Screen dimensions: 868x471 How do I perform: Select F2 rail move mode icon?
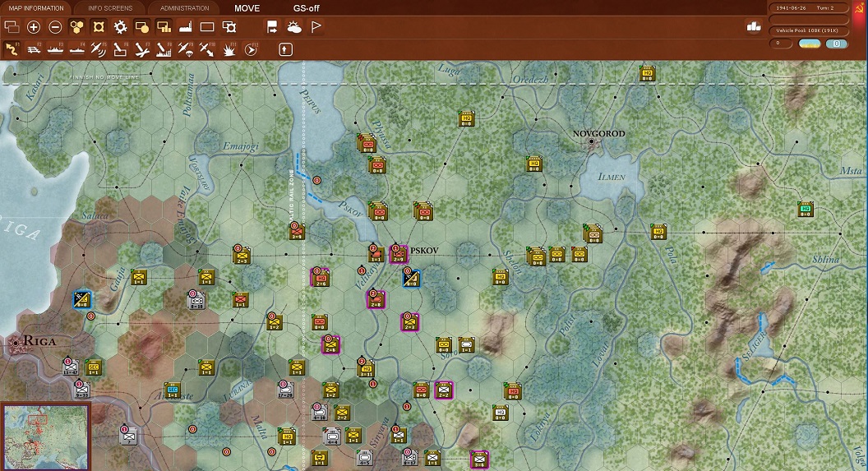tap(33, 49)
